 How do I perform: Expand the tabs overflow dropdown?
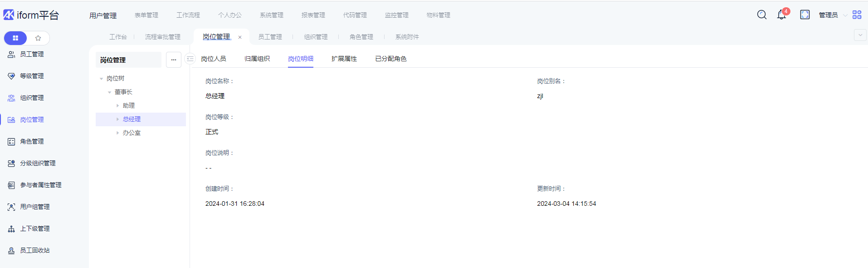coord(860,35)
